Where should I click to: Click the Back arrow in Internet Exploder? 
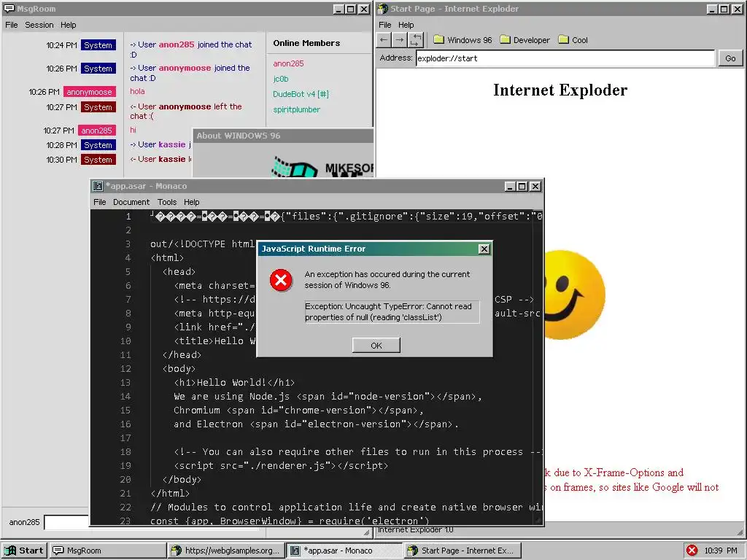coord(384,40)
